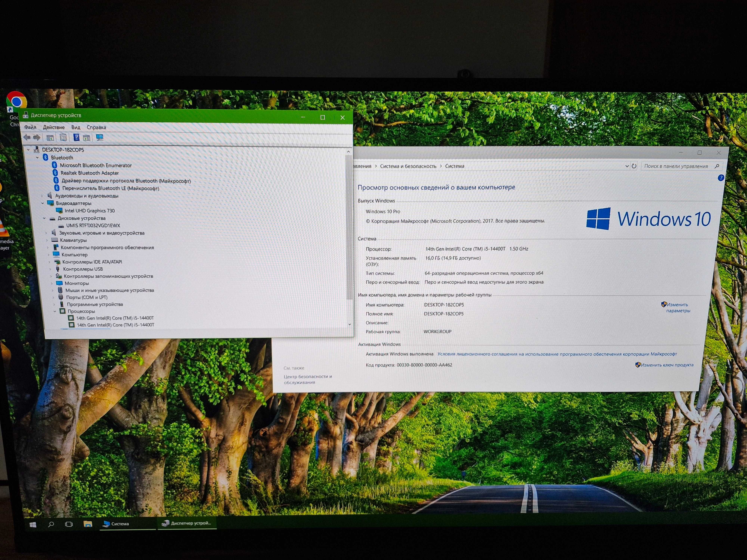Click the Процессоры chip icon

coord(63,311)
